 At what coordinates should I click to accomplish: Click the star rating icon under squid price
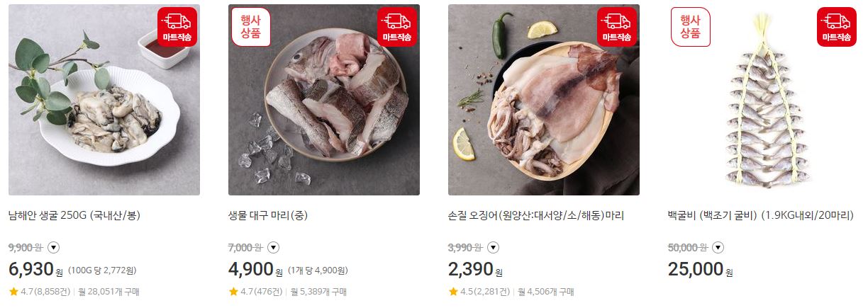pyautogui.click(x=453, y=291)
